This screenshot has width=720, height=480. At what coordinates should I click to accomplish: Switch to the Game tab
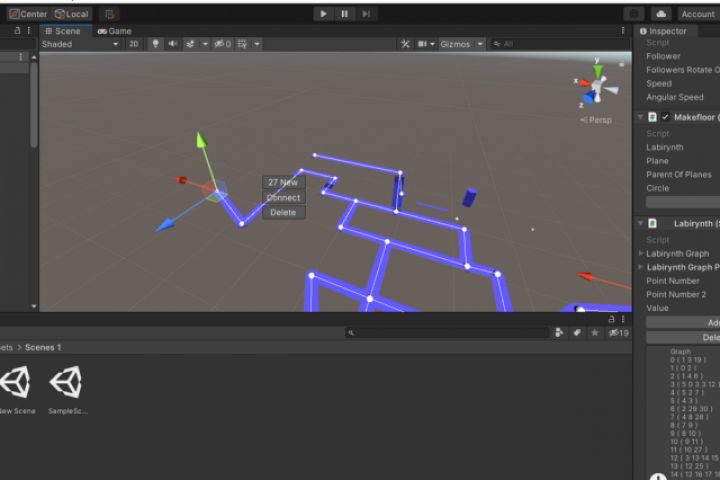click(x=115, y=31)
